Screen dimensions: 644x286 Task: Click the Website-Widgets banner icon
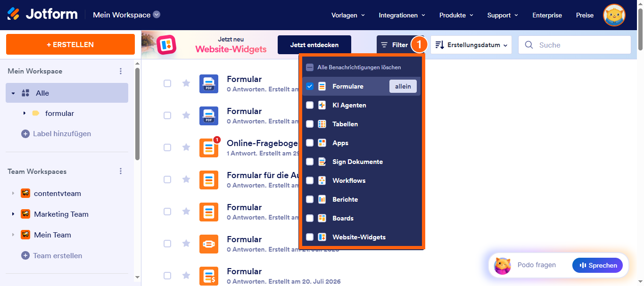[x=166, y=45]
